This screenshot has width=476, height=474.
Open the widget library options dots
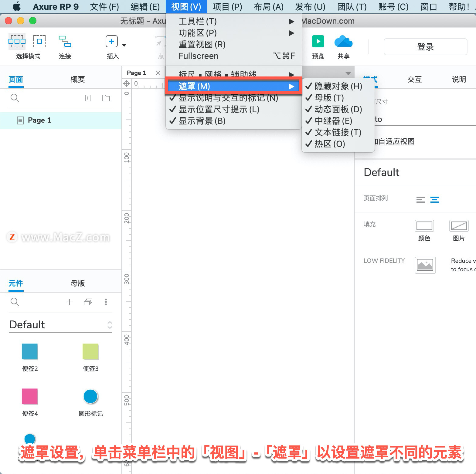[106, 302]
